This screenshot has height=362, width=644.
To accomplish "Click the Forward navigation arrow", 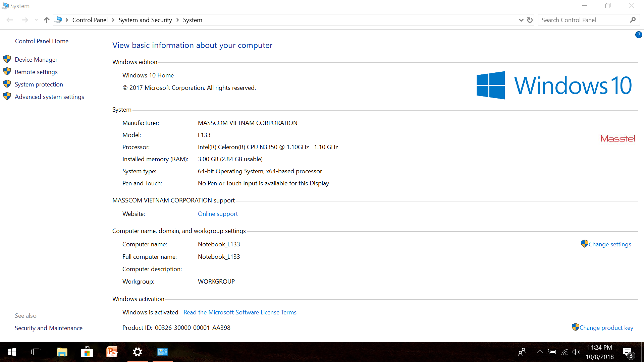I will point(24,20).
